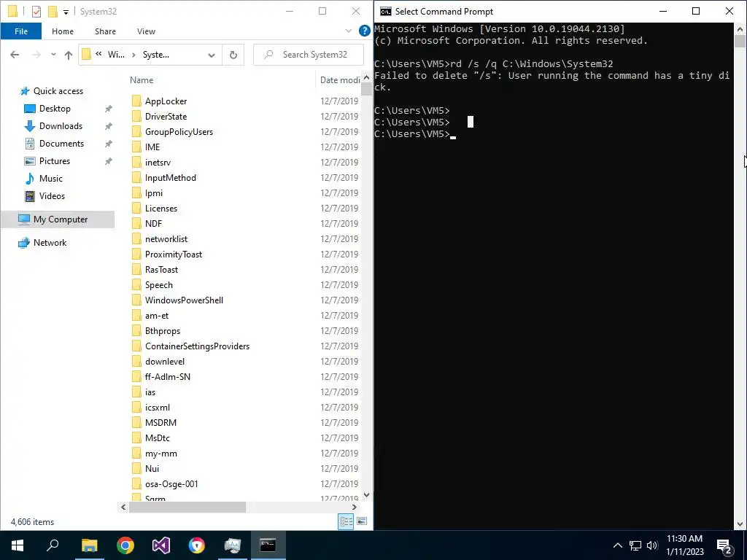Image resolution: width=747 pixels, height=560 pixels.
Task: Select the ProximityToast folder
Action: [174, 254]
